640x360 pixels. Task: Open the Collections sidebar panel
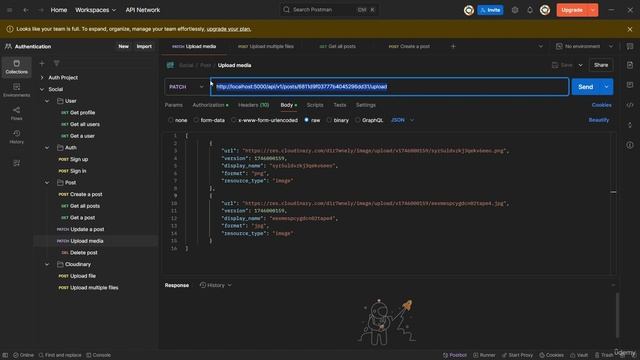tap(16, 67)
